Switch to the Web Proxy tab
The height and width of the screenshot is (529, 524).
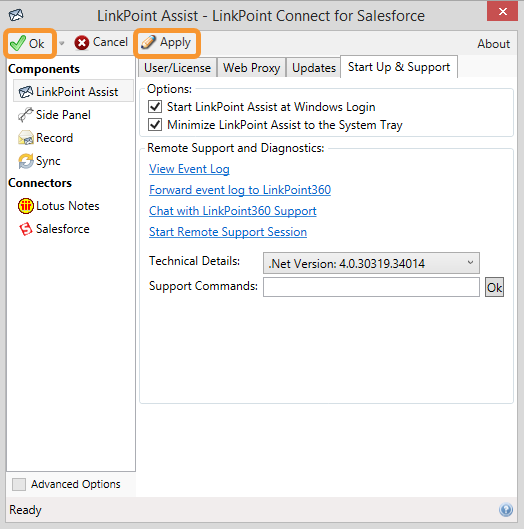[x=252, y=68]
